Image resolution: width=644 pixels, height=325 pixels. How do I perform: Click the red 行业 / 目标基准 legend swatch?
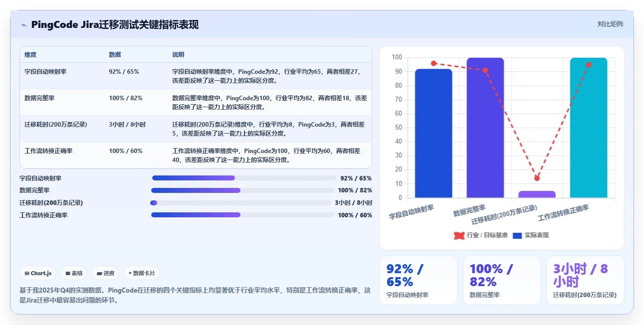[459, 235]
